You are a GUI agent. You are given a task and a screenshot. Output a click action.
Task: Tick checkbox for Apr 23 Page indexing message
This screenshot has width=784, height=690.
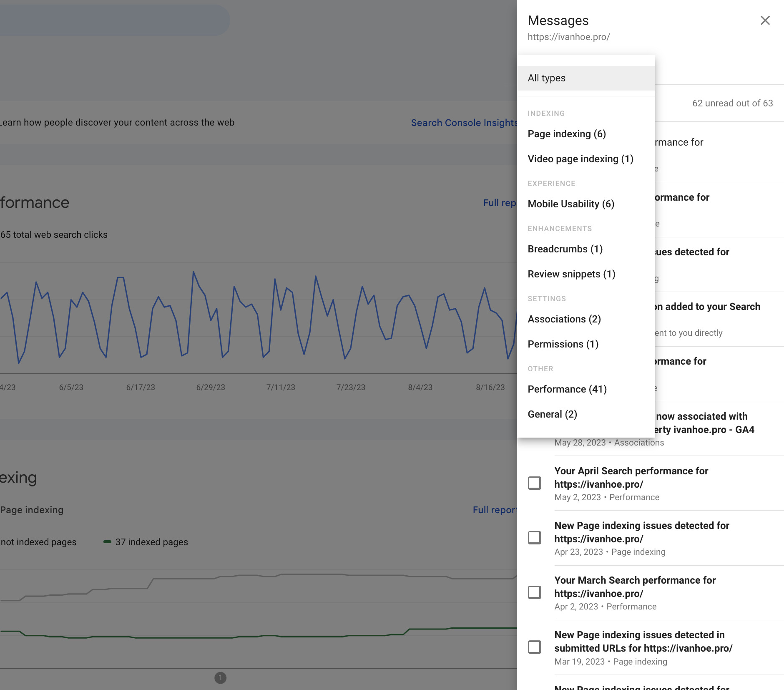tap(534, 538)
